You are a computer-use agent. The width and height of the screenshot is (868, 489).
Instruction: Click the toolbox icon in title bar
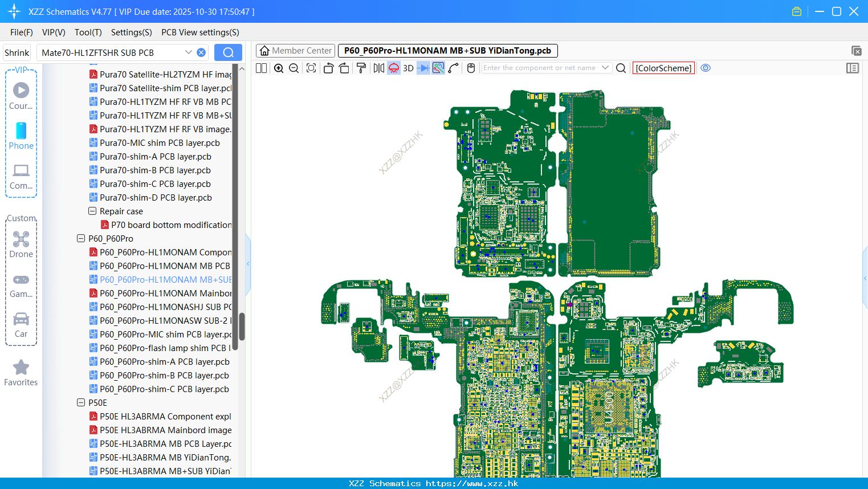tap(797, 11)
